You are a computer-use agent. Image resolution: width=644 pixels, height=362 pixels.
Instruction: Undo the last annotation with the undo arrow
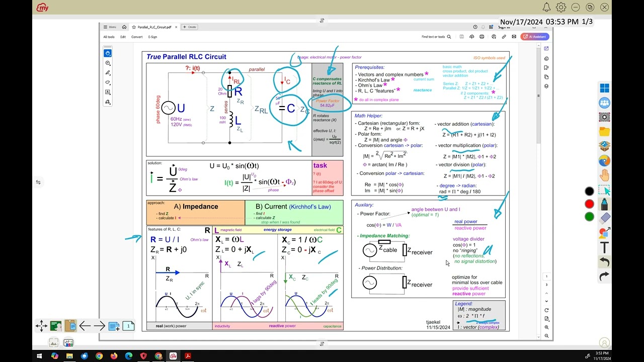click(604, 262)
